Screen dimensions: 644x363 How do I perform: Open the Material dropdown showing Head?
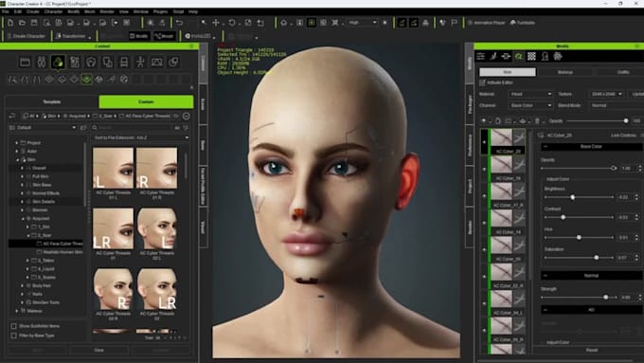point(530,94)
